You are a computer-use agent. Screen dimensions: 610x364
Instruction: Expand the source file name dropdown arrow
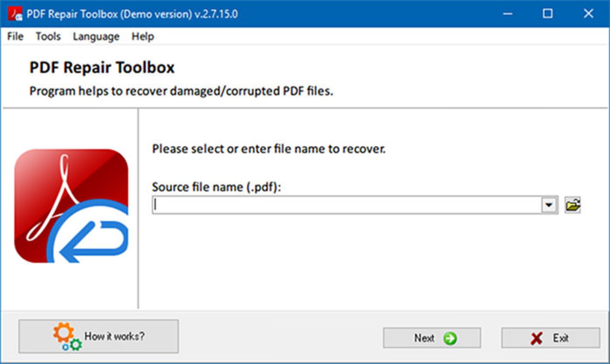coord(549,205)
